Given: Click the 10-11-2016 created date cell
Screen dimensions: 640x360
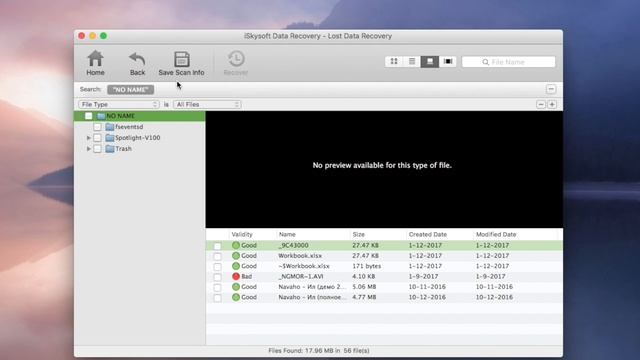Looking at the screenshot, I should [x=427, y=287].
